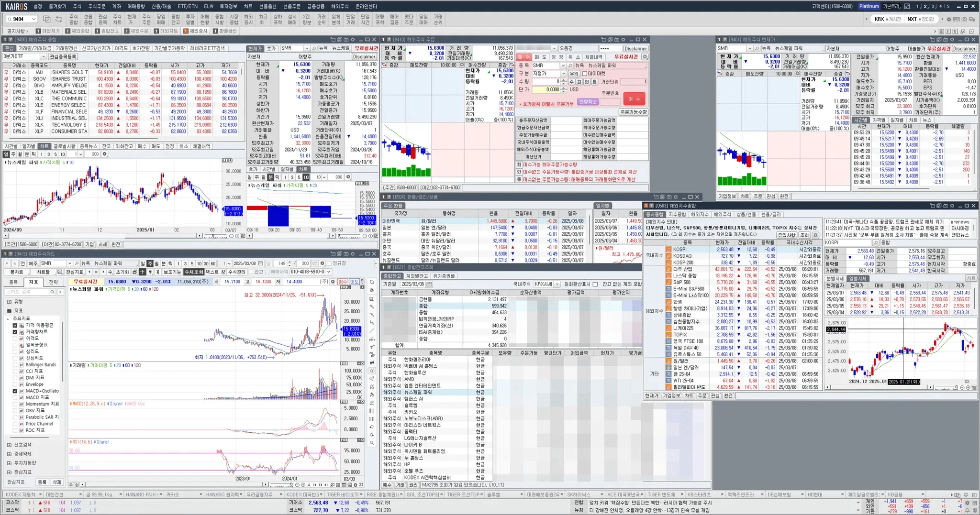980x515 pixels.
Task: Uncheck 가격 이동평균 indicator
Action: point(15,325)
